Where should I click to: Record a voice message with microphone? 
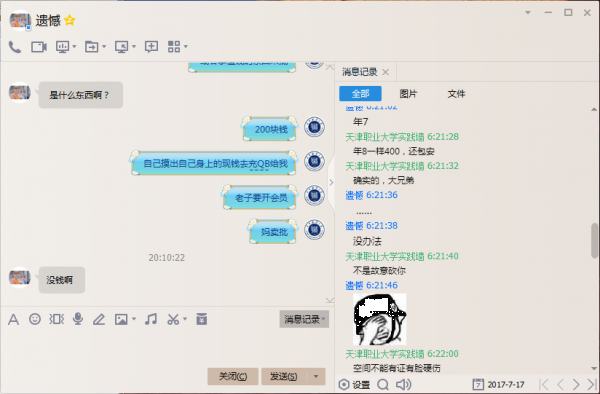pos(78,319)
